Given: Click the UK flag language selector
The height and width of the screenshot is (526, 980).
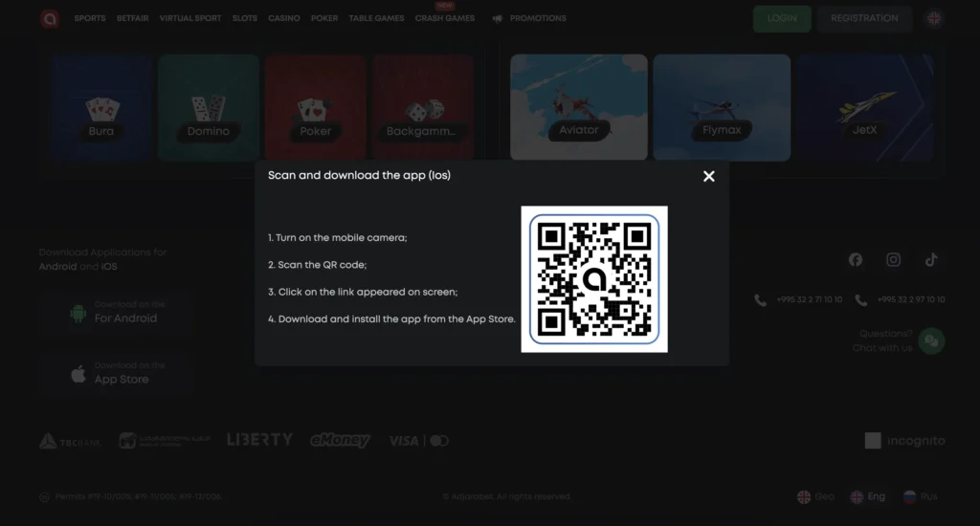Looking at the screenshot, I should 934,18.
